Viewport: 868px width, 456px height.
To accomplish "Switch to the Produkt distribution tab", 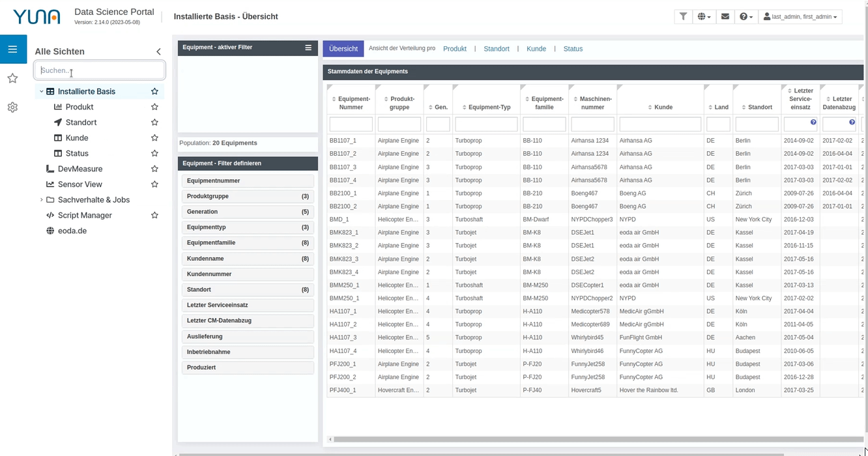I will click(455, 49).
